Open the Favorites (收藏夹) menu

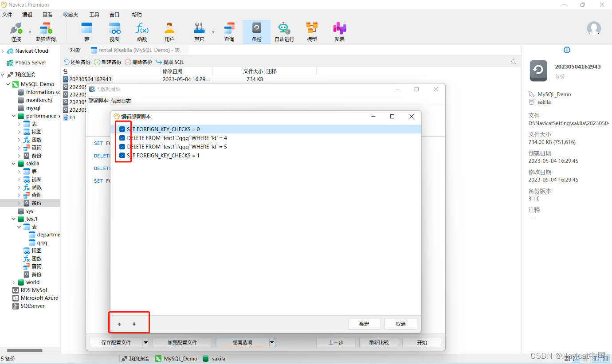click(71, 15)
